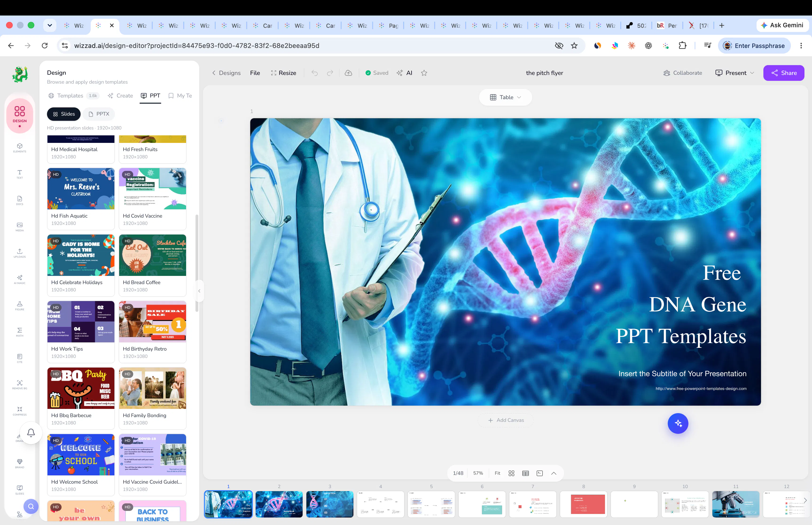Screen dimensions: 812x525
Task: Select the Hd Bbq Barbecue template
Action: click(x=81, y=398)
